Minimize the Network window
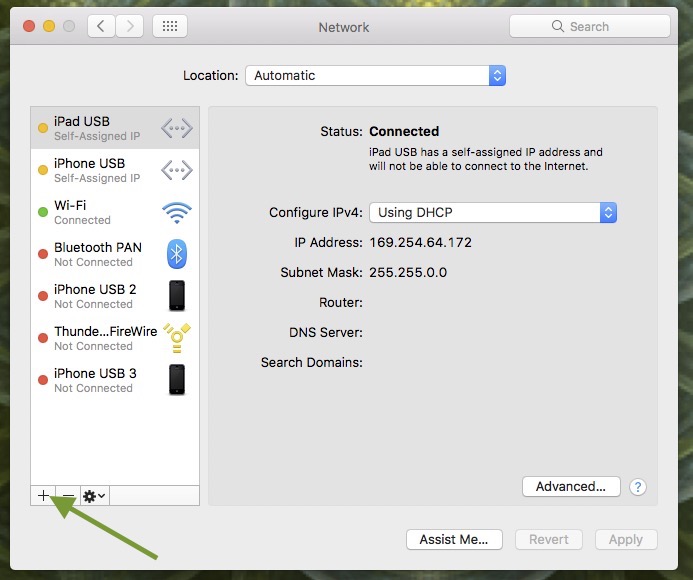This screenshot has width=693, height=580. [49, 26]
